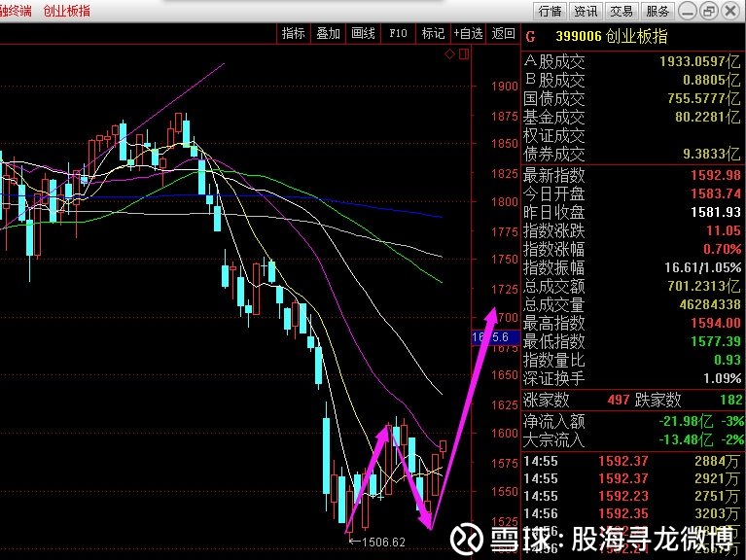Click the 最高指数 value 1594.00
Screen dimensions: 746x560
point(716,323)
